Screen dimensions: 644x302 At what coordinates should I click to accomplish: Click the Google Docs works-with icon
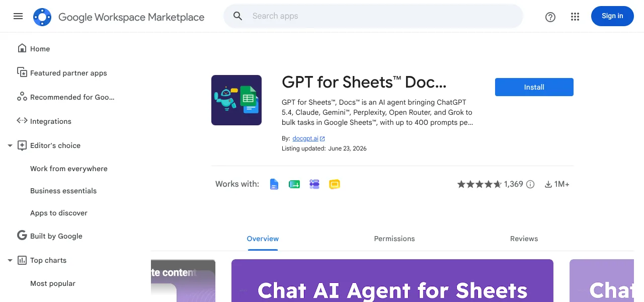click(x=274, y=184)
